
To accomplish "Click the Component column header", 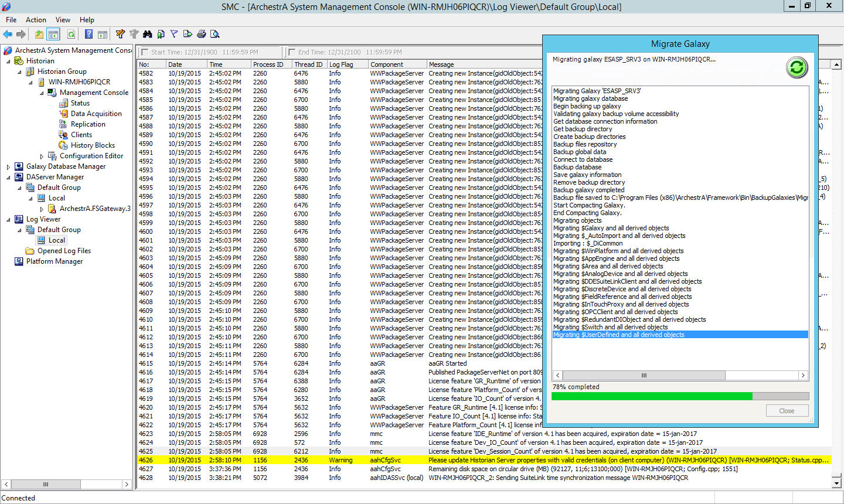I will (387, 64).
